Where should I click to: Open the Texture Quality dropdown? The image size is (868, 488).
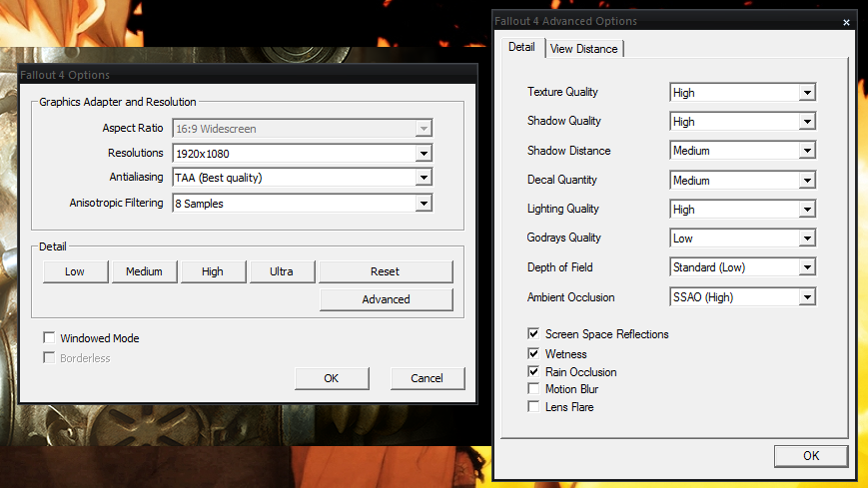pos(742,93)
